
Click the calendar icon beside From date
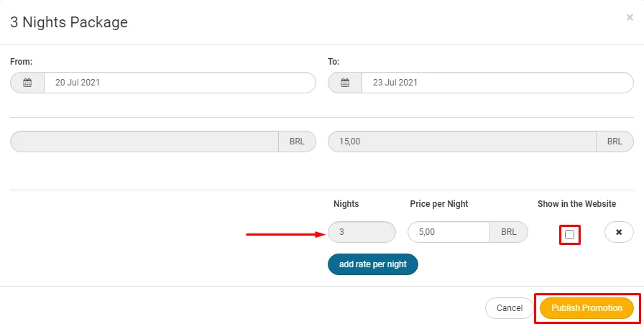27,83
